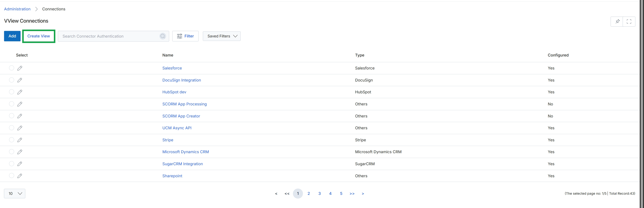Open the UCM Async API link
The image size is (644, 208).
click(x=177, y=128)
